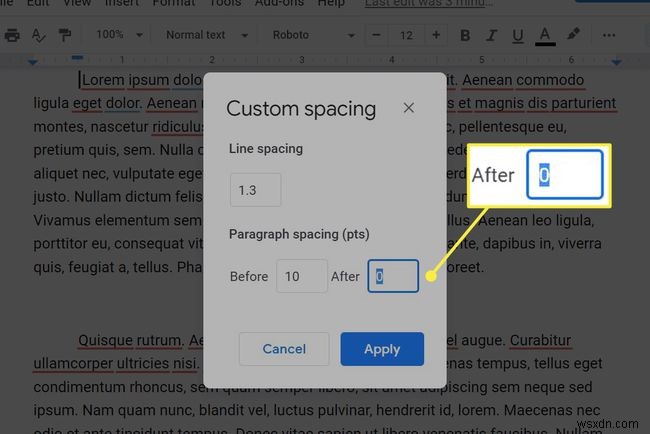Click the Last edit was link

click(429, 3)
